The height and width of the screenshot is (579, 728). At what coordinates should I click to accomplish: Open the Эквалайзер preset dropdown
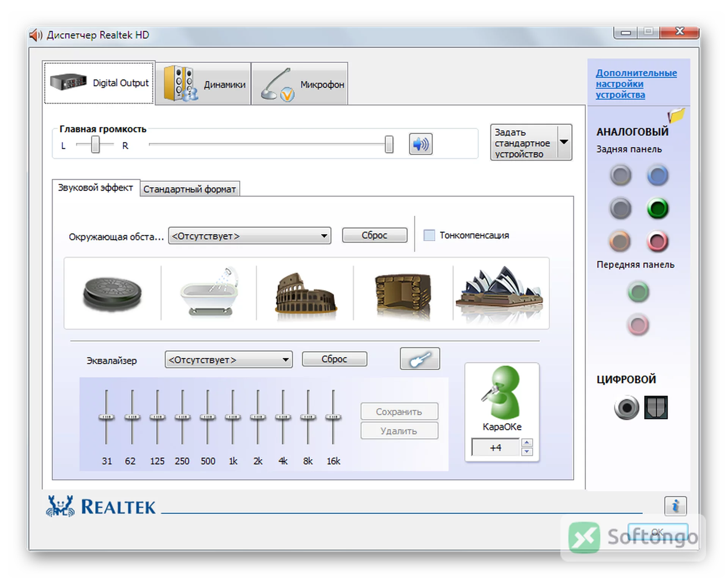pos(229,359)
